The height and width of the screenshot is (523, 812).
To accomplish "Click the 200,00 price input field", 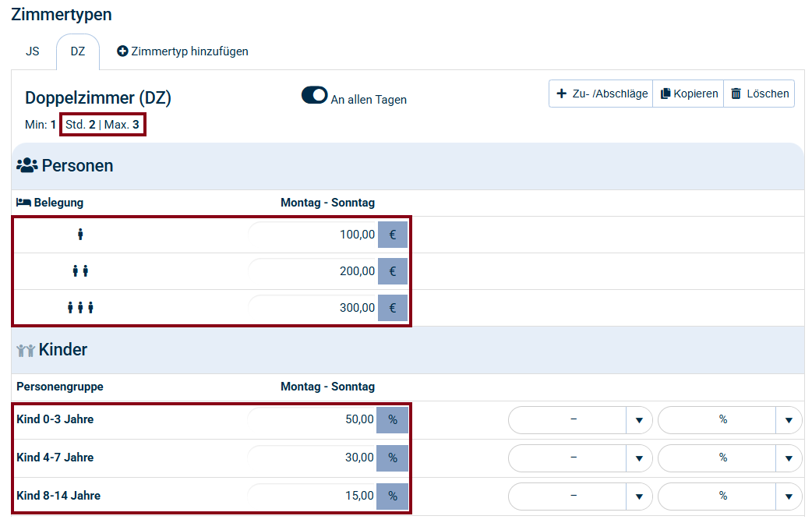I will pyautogui.click(x=313, y=271).
